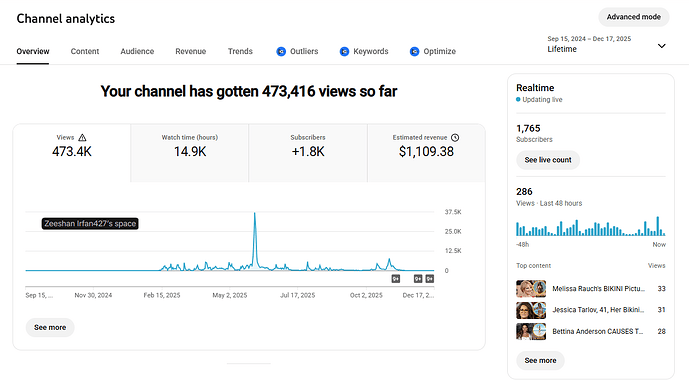Image resolution: width=689 pixels, height=380 pixels.
Task: Select the Watch time (hours) metric card
Action: point(189,153)
